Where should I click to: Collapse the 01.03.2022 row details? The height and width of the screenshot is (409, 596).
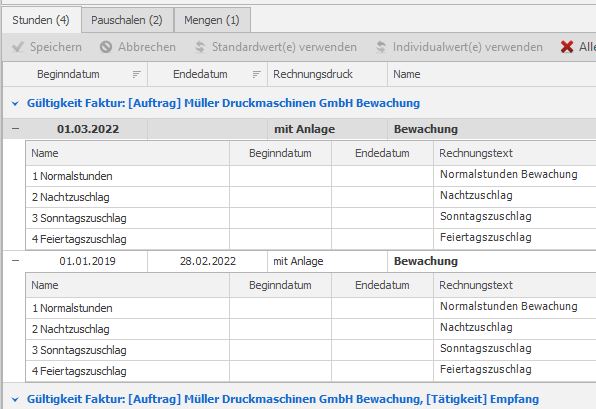15,129
